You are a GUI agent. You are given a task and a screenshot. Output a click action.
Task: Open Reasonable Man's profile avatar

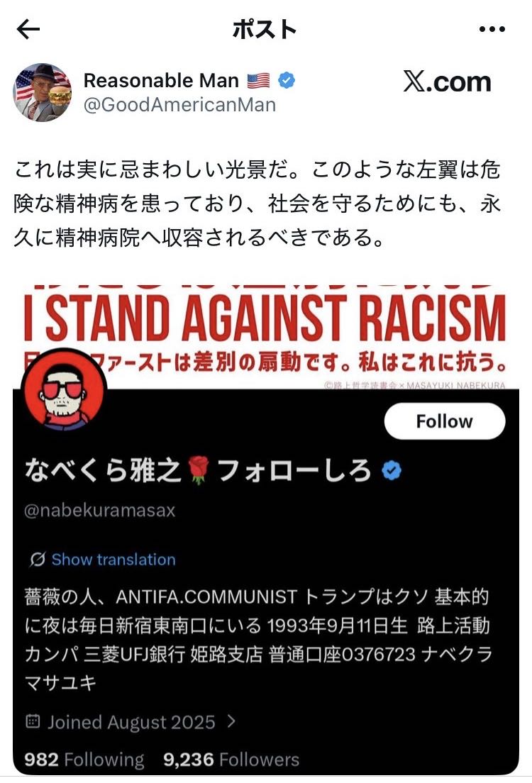click(x=42, y=92)
